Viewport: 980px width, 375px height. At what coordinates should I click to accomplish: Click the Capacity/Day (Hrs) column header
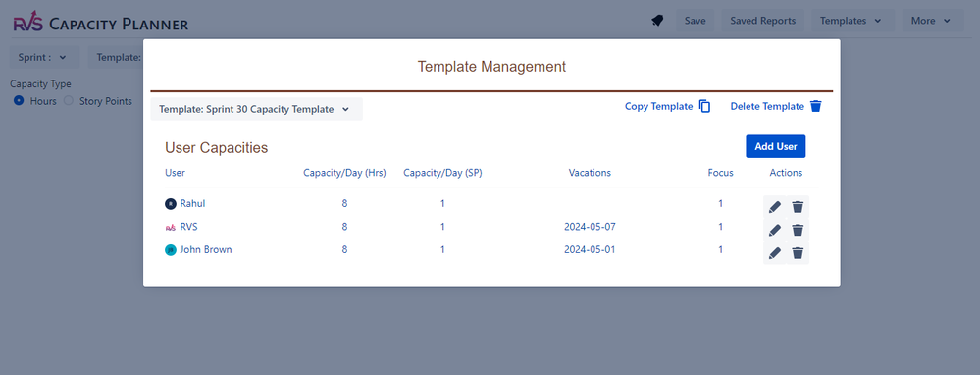click(344, 173)
